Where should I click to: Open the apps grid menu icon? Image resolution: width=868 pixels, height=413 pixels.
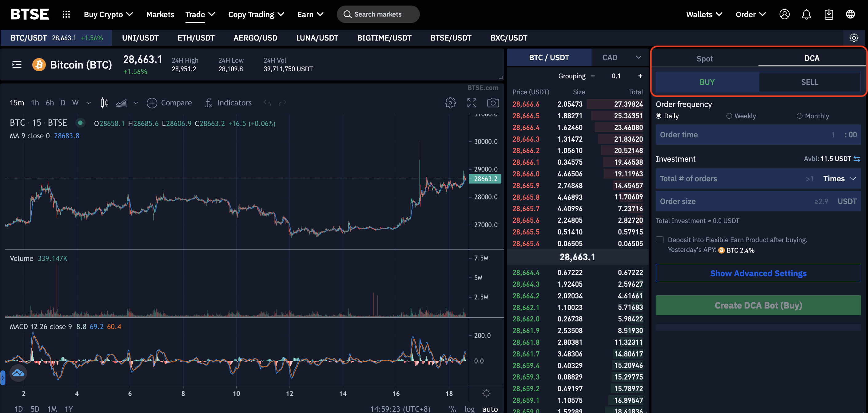[x=66, y=14]
